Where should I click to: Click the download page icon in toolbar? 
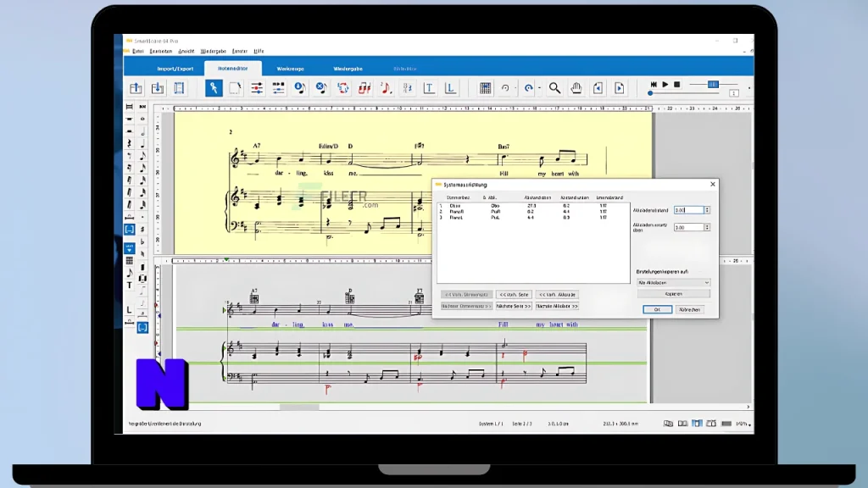[x=157, y=88]
